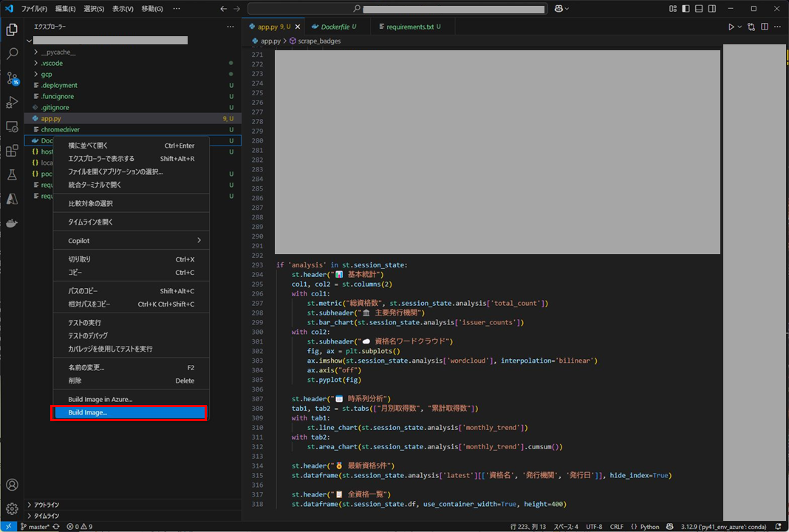789x532 pixels.
Task: Open the Azure view in activity bar
Action: click(12, 199)
